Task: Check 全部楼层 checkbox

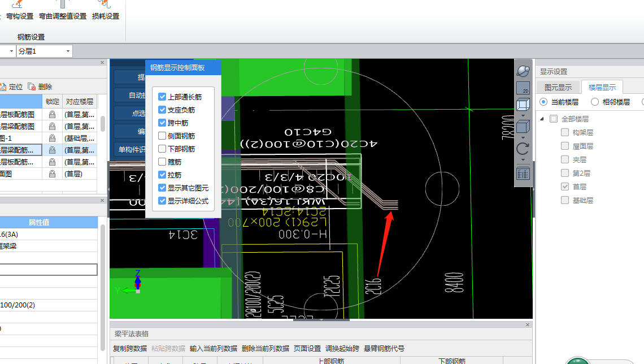Action: coord(554,119)
